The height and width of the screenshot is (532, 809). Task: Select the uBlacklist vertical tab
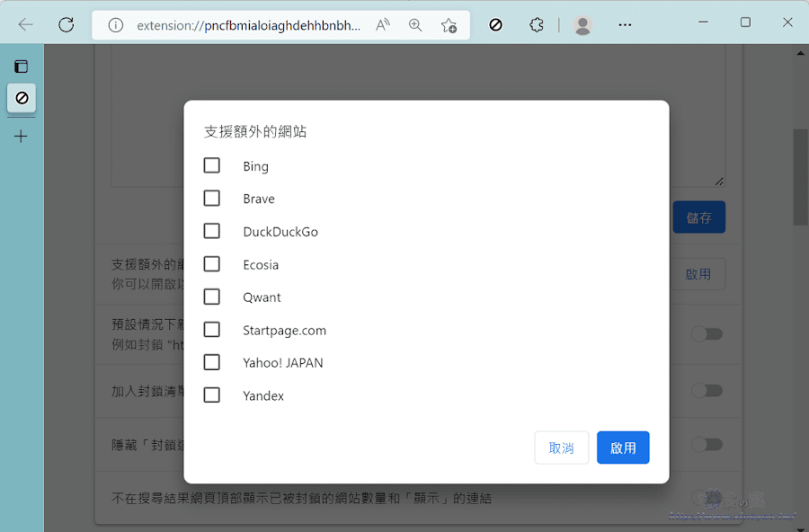(22, 98)
